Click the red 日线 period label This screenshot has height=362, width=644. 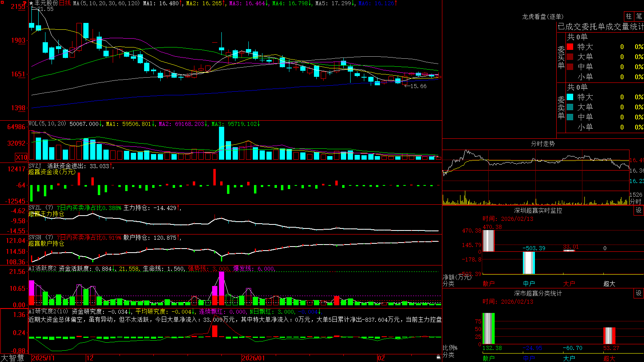point(65,3)
